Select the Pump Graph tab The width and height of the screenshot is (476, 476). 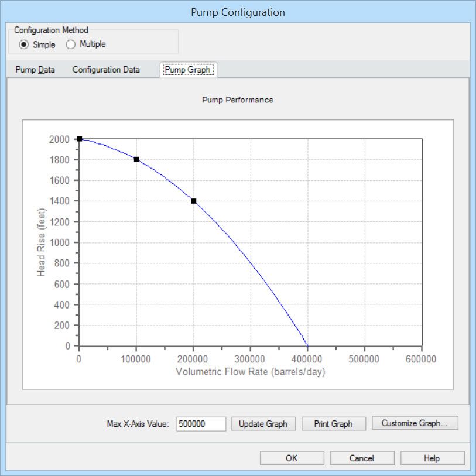point(186,69)
